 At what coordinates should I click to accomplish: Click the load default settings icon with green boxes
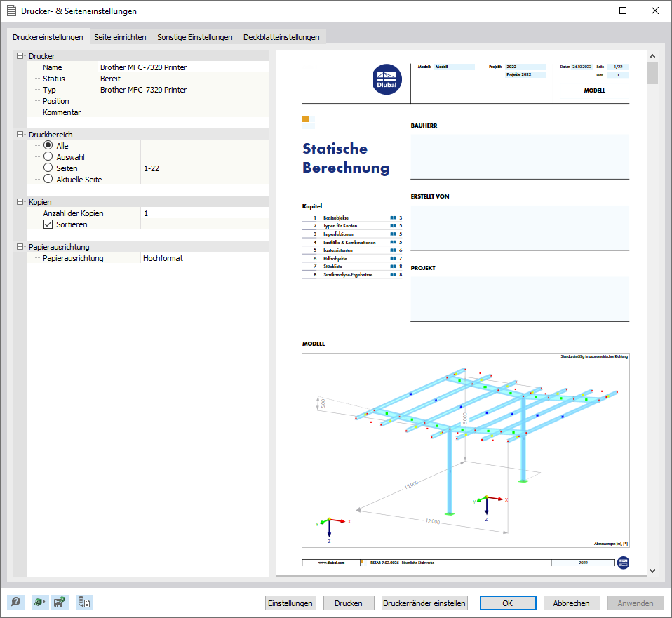click(x=39, y=602)
